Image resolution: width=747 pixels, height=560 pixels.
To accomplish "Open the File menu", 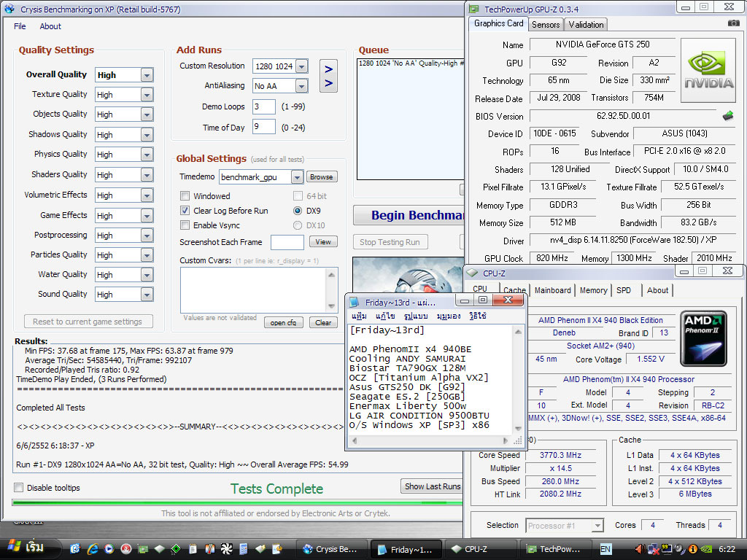I will point(20,26).
